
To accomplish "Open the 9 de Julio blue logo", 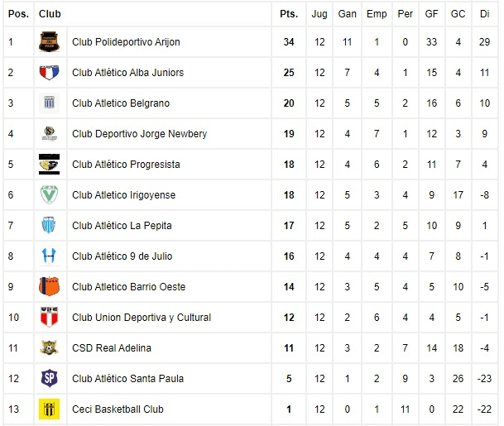I will coord(49,256).
